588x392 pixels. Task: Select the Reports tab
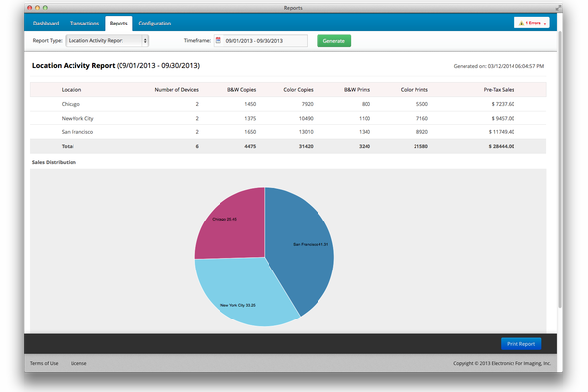pos(119,24)
